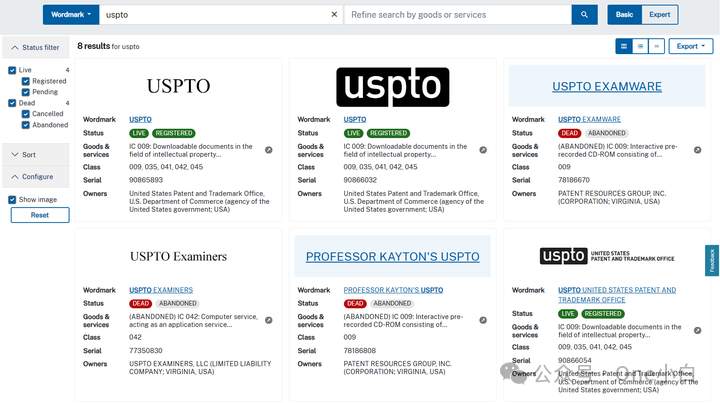Viewport: 720px width, 403px height.
Task: Clear the uspto search text
Action: [x=334, y=15]
